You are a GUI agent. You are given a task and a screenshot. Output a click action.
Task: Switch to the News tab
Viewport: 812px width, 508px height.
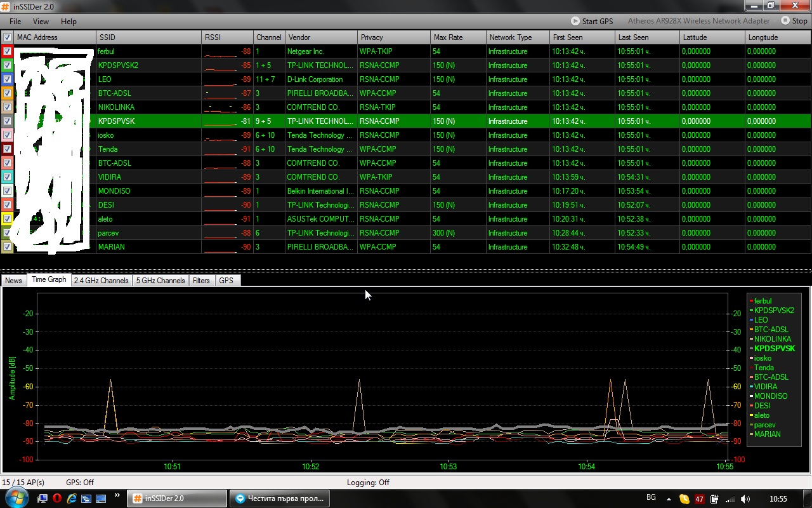pyautogui.click(x=13, y=280)
